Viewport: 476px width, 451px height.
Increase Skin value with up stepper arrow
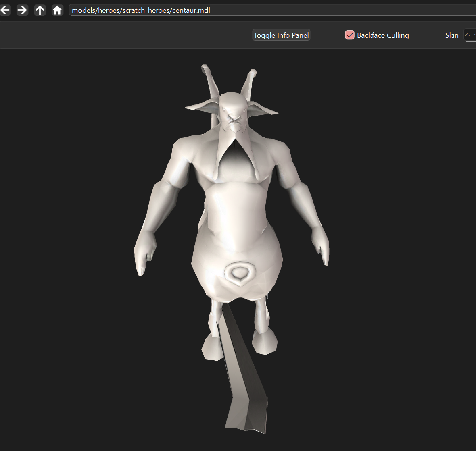pyautogui.click(x=468, y=35)
